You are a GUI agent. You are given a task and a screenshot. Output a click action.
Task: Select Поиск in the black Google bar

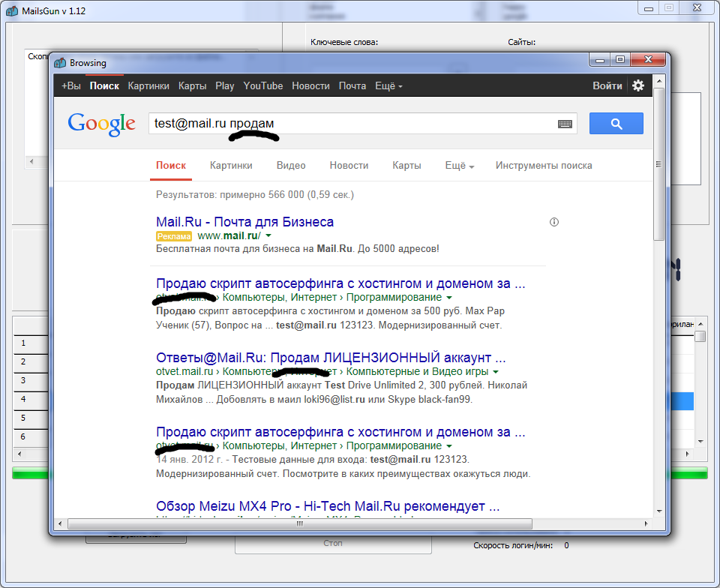coord(104,85)
